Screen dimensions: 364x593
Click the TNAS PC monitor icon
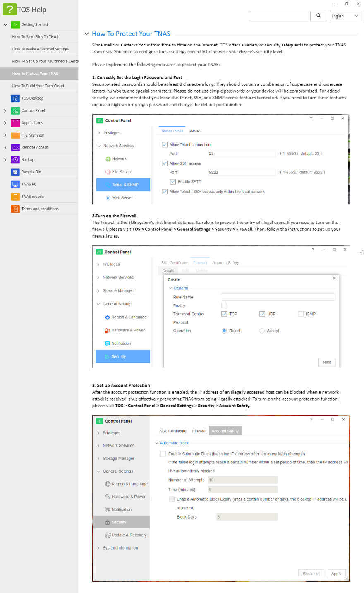[x=15, y=184]
